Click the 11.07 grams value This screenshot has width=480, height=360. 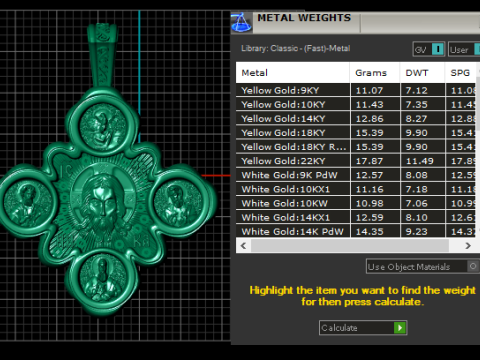pyautogui.click(x=369, y=90)
